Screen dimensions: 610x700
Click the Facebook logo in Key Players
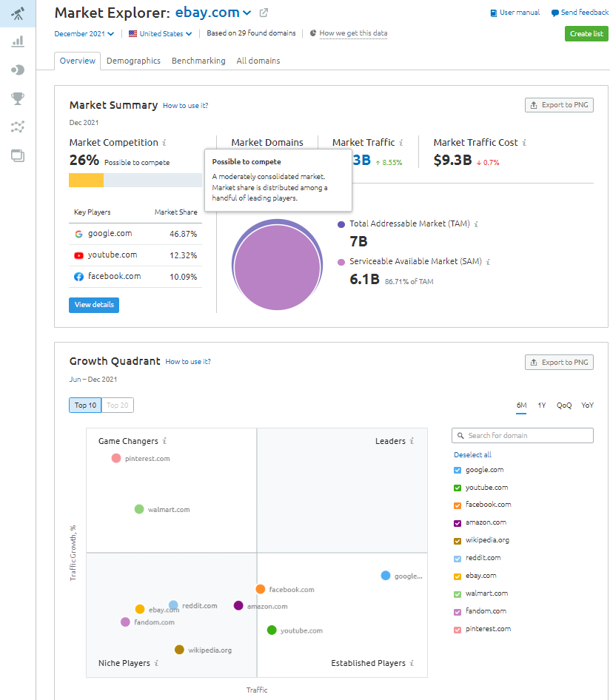point(78,277)
